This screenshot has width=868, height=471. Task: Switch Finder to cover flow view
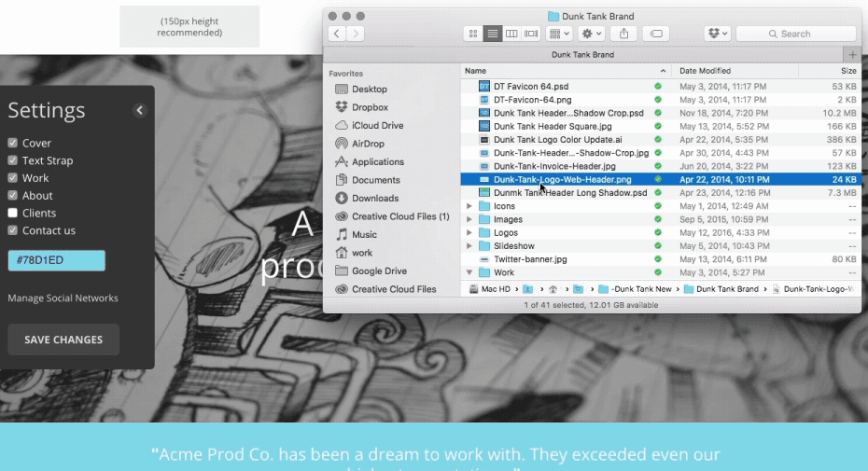[531, 34]
